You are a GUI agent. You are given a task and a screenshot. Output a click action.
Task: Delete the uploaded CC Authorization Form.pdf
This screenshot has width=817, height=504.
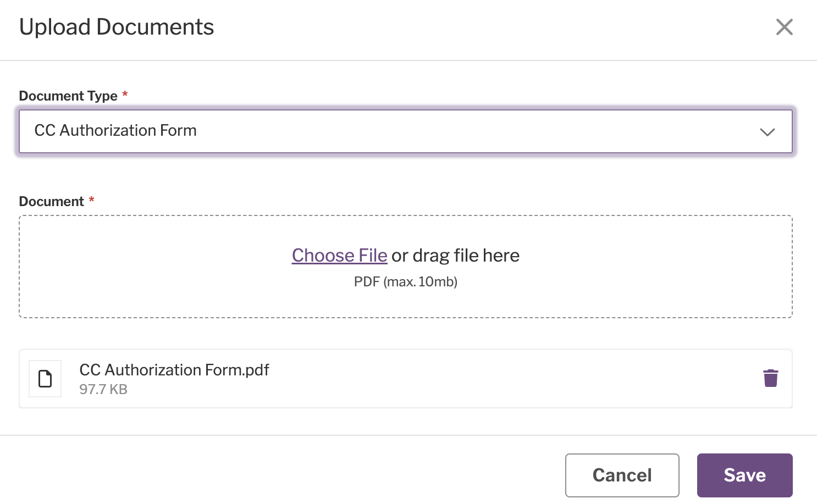[770, 378]
